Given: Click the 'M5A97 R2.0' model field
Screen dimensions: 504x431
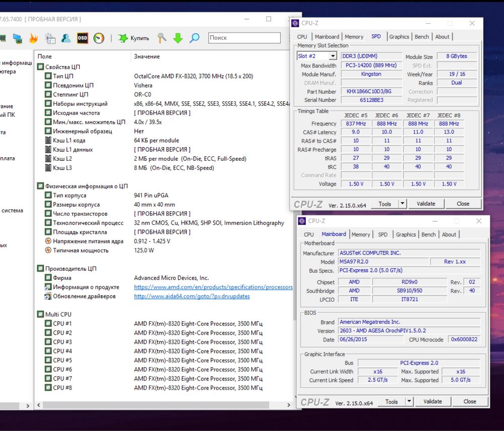Looking at the screenshot, I should coord(384,262).
